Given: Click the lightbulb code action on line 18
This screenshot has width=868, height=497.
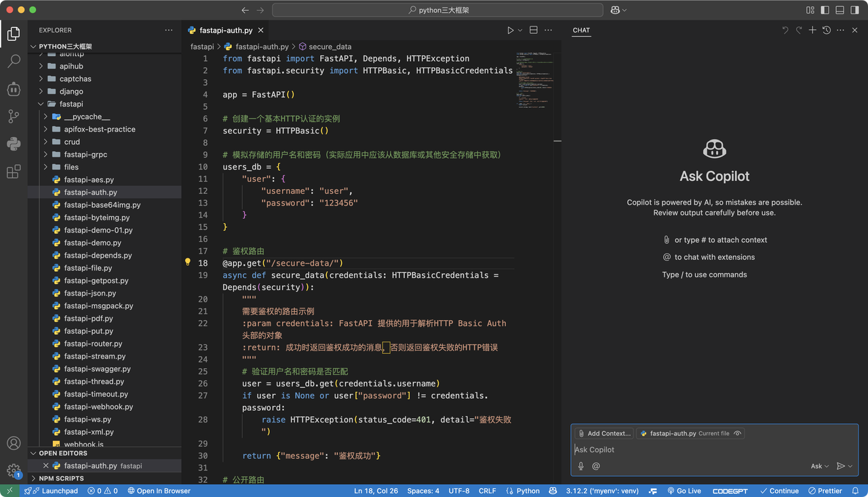Looking at the screenshot, I should coord(188,262).
